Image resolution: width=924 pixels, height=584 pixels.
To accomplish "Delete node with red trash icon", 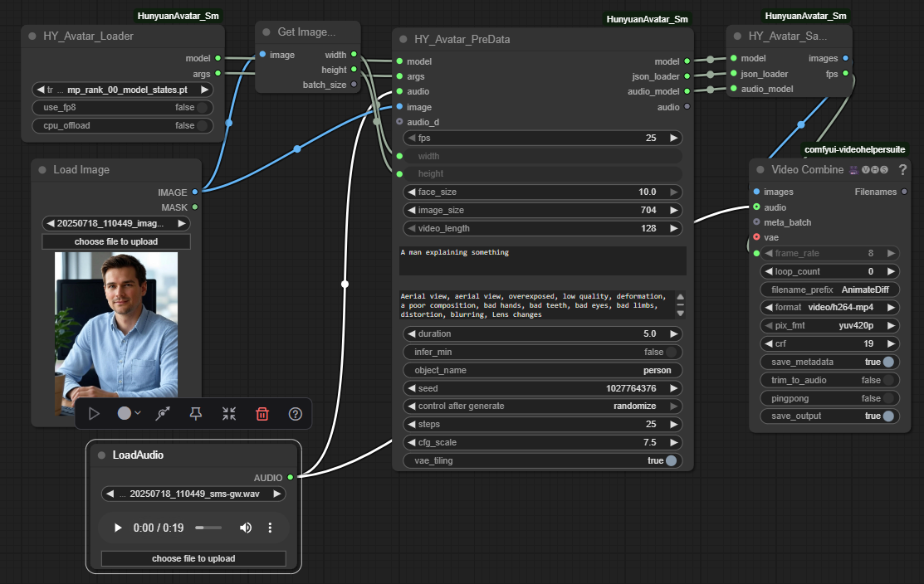I will click(x=262, y=413).
